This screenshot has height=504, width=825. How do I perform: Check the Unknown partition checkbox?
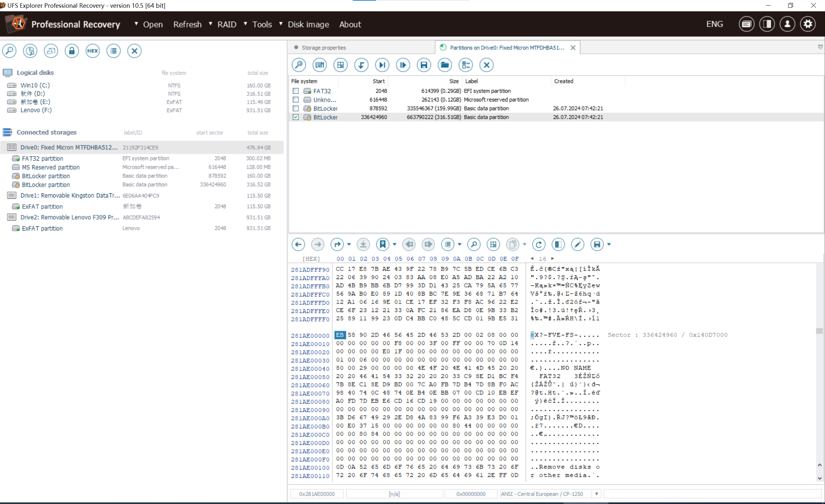click(x=295, y=100)
